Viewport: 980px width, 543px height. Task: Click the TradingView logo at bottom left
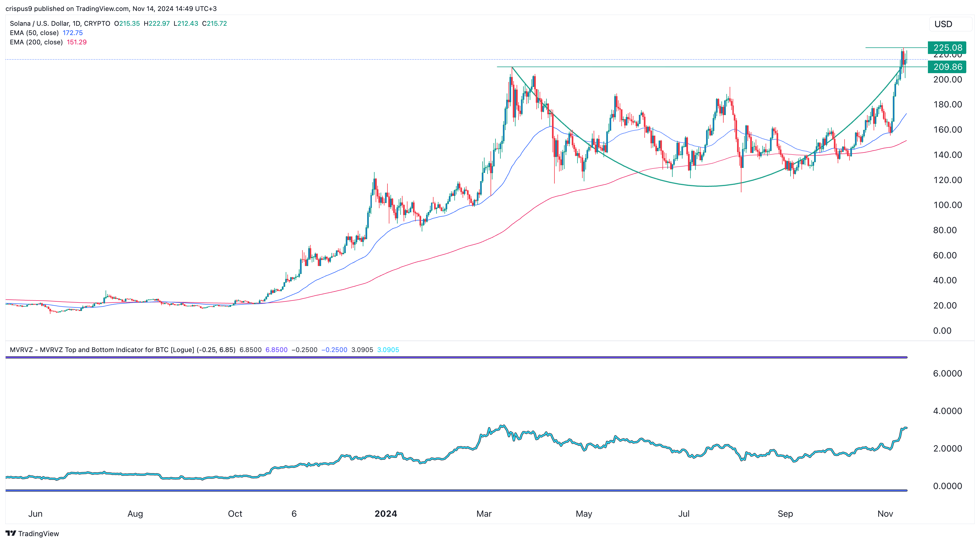pyautogui.click(x=32, y=533)
